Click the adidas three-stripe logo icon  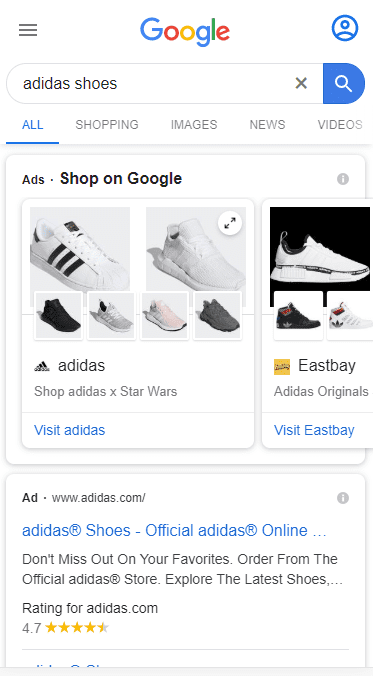[42, 366]
